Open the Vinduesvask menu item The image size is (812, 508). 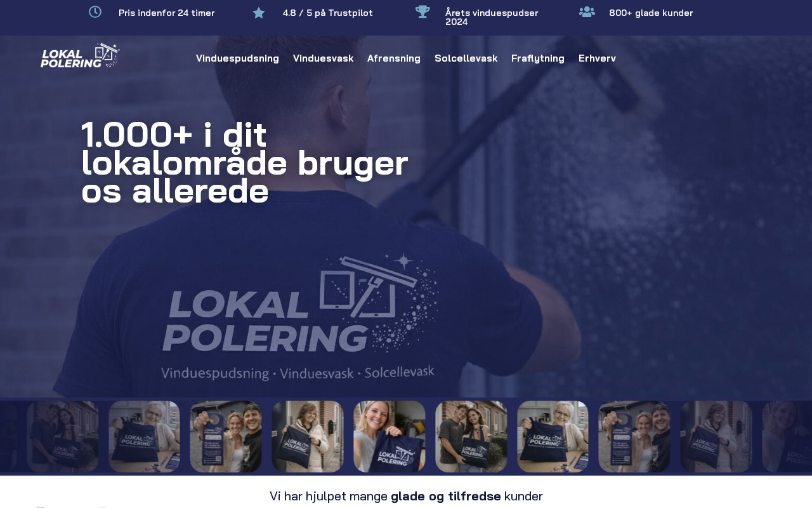coord(323,58)
